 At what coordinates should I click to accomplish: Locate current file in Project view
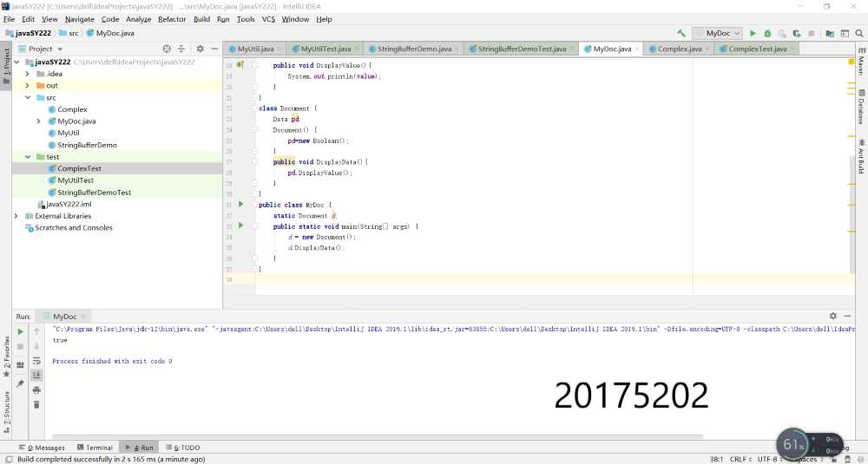(167, 49)
